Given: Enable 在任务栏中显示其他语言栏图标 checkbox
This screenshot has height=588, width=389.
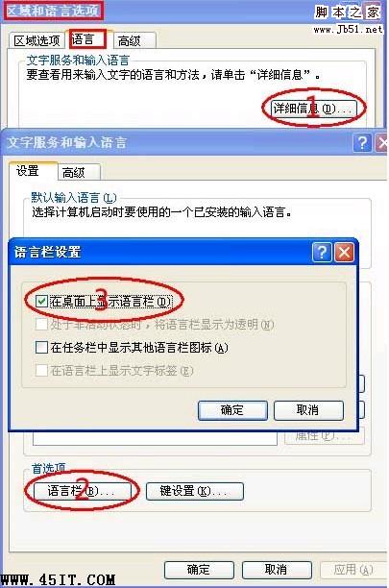Looking at the screenshot, I should click(x=41, y=347).
